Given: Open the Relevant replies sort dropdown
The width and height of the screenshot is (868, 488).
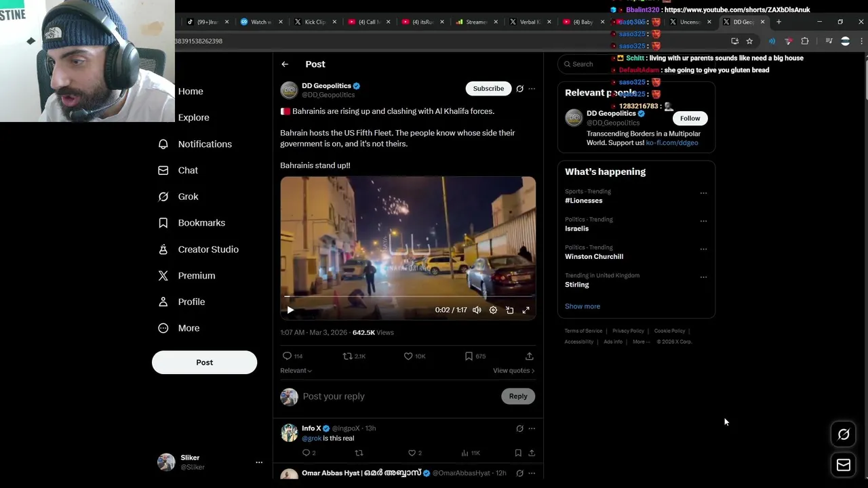Looking at the screenshot, I should 296,370.
